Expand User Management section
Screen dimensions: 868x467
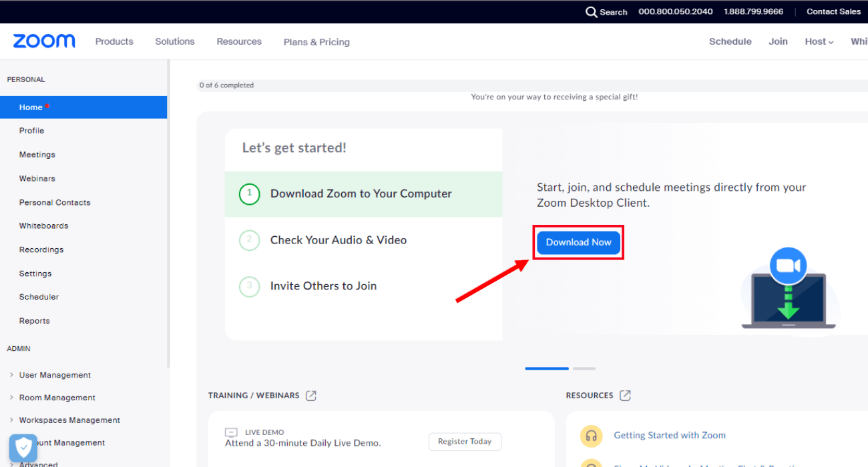point(50,376)
